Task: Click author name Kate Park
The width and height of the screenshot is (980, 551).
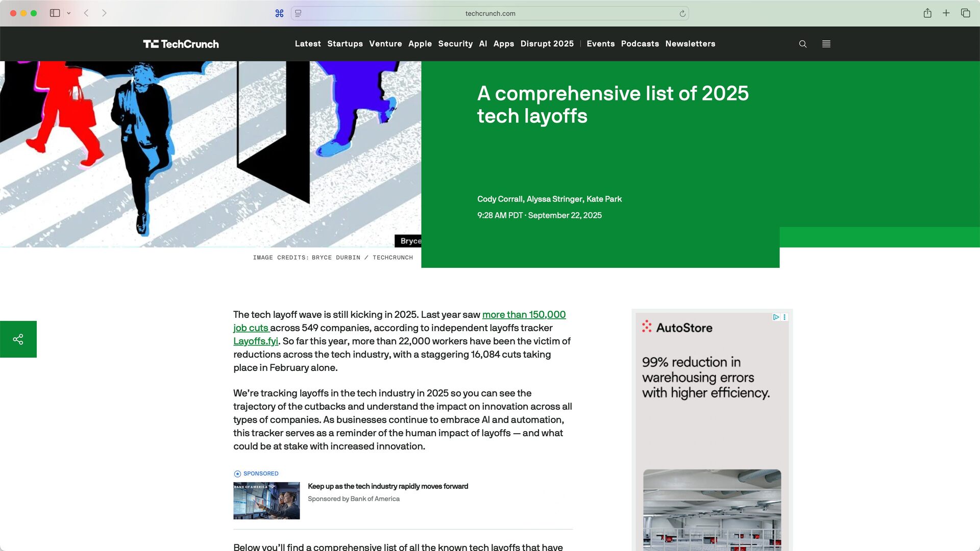Action: click(x=604, y=199)
